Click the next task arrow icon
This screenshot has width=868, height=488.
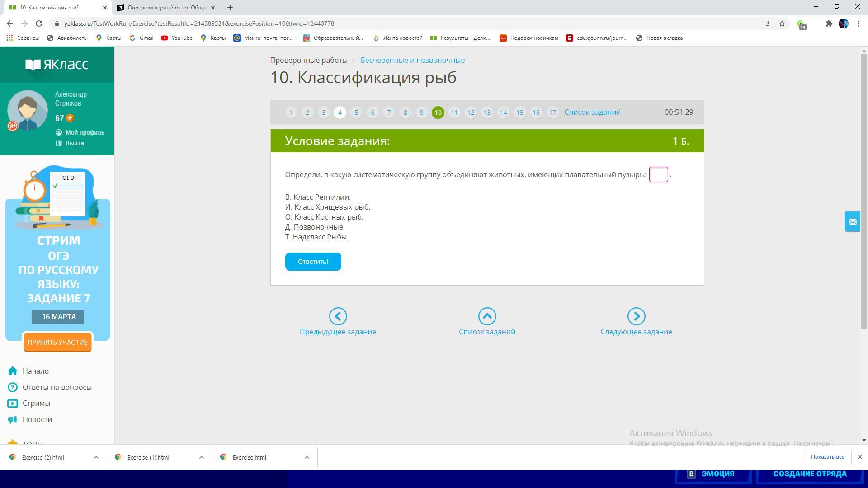point(636,316)
